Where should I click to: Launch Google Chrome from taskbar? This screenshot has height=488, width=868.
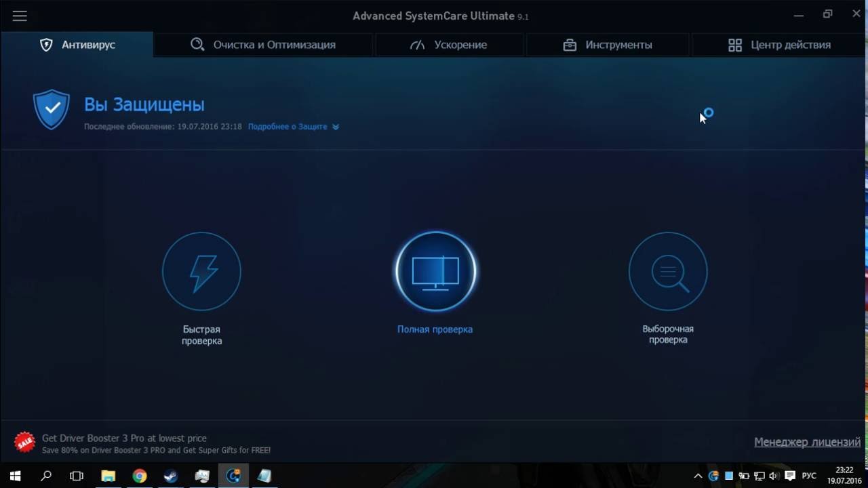(x=140, y=476)
